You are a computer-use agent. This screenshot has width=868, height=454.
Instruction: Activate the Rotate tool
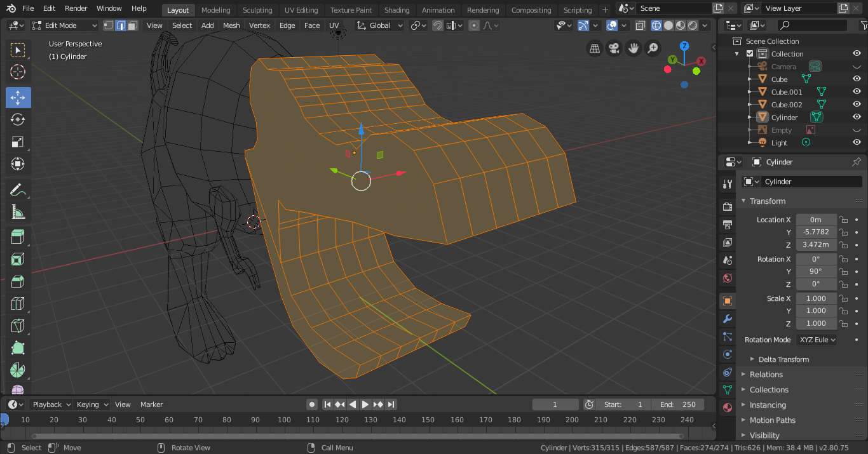coord(18,119)
